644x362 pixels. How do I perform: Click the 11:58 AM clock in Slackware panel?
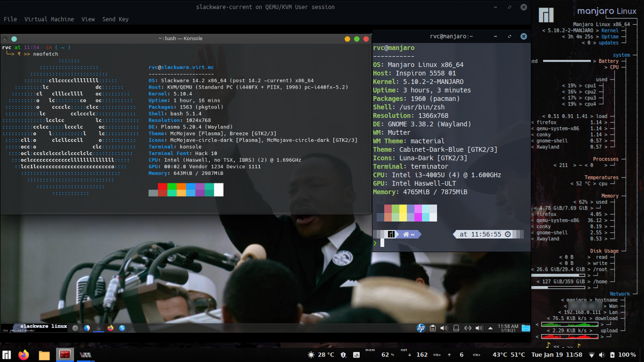(x=508, y=328)
